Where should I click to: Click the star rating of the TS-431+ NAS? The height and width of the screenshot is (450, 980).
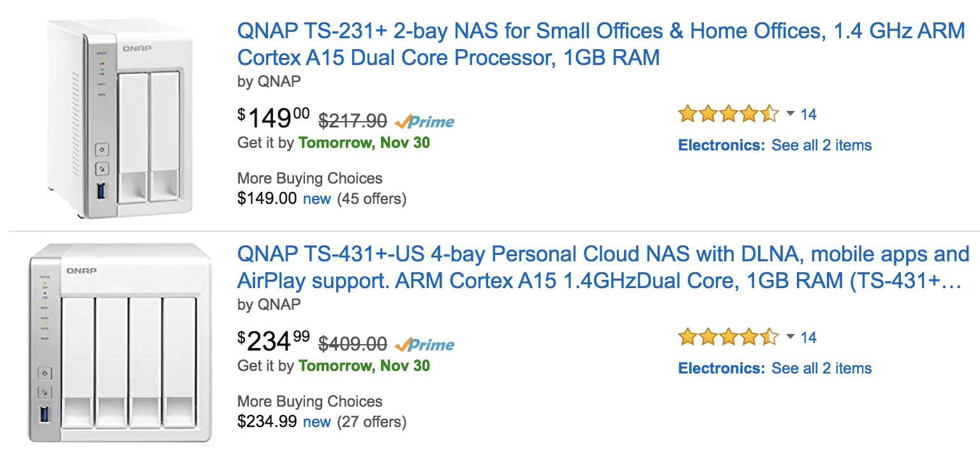(x=727, y=337)
